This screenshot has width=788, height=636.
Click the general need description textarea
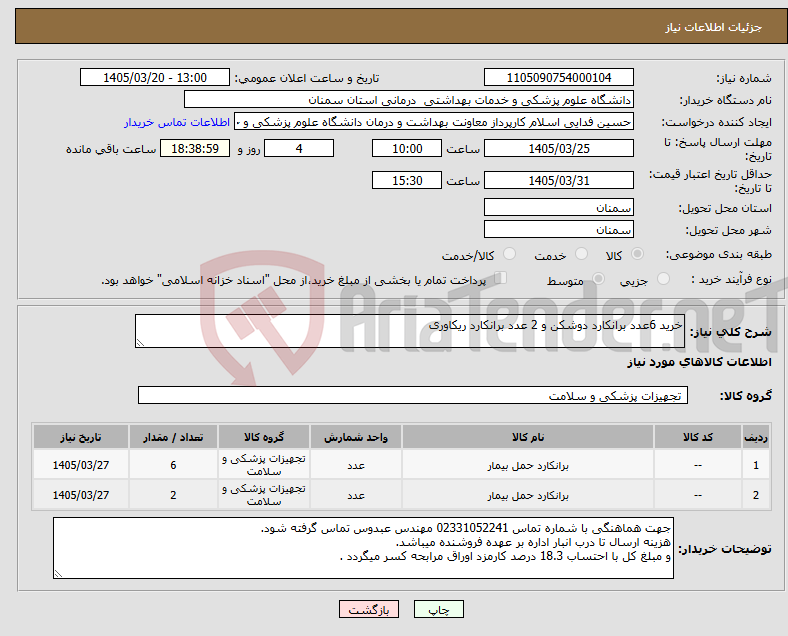coord(410,331)
